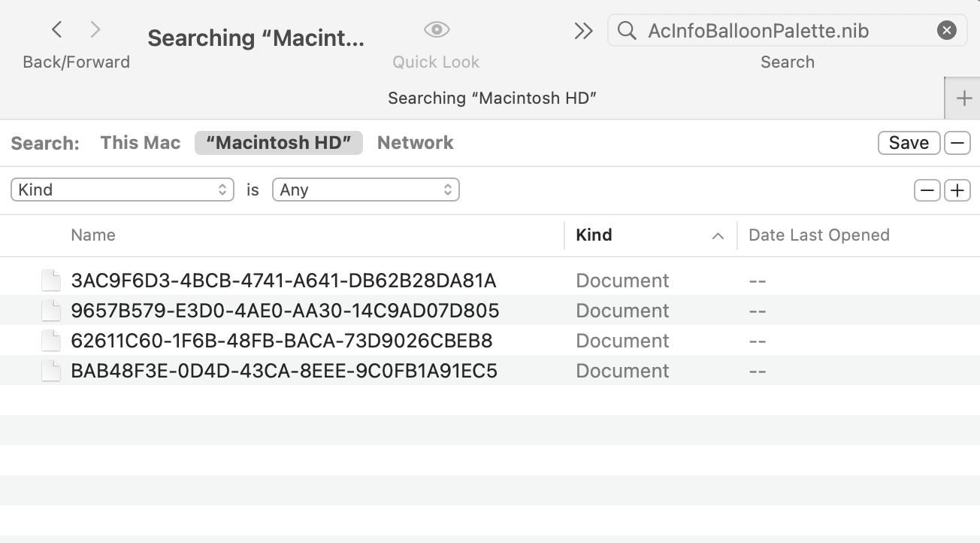Screen dimensions: 980x543
Task: Select the This Mac search scope
Action: point(140,142)
